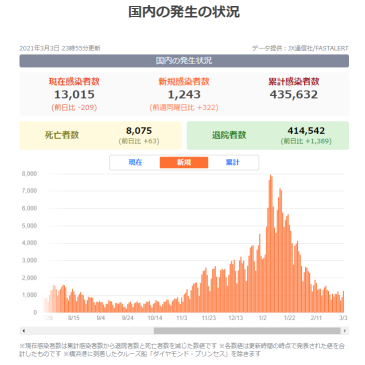Click the 8/15 date label on axis
Screen dimensions: 365x365
click(x=74, y=318)
